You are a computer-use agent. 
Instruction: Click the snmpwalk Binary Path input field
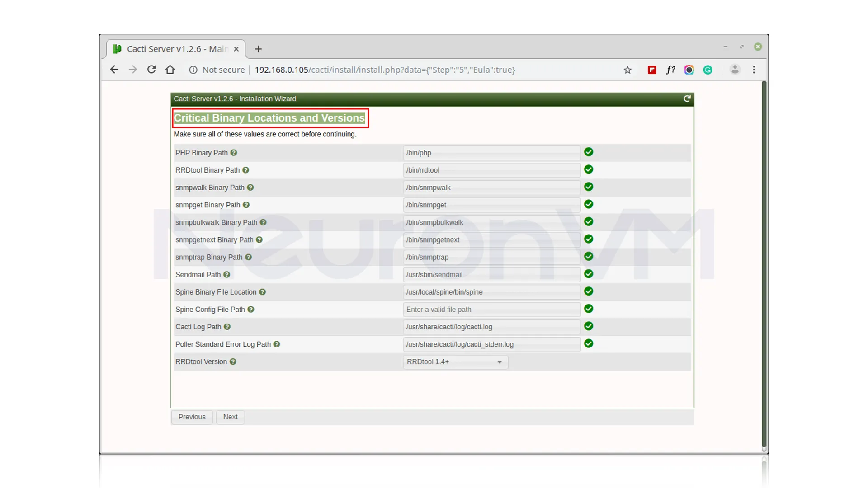(x=491, y=188)
